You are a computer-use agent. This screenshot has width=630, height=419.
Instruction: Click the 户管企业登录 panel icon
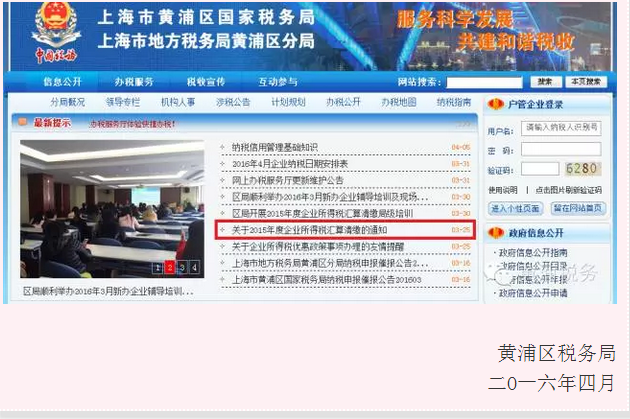(x=495, y=104)
